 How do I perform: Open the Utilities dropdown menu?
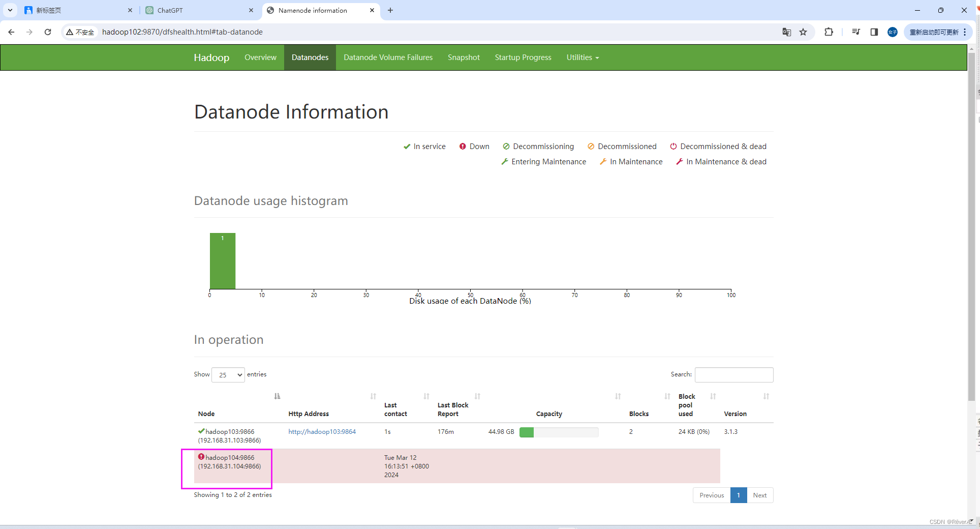581,57
